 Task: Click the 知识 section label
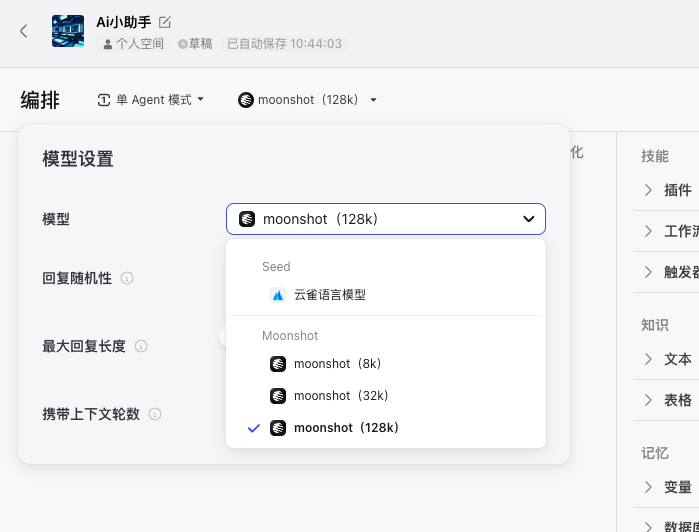pos(655,325)
